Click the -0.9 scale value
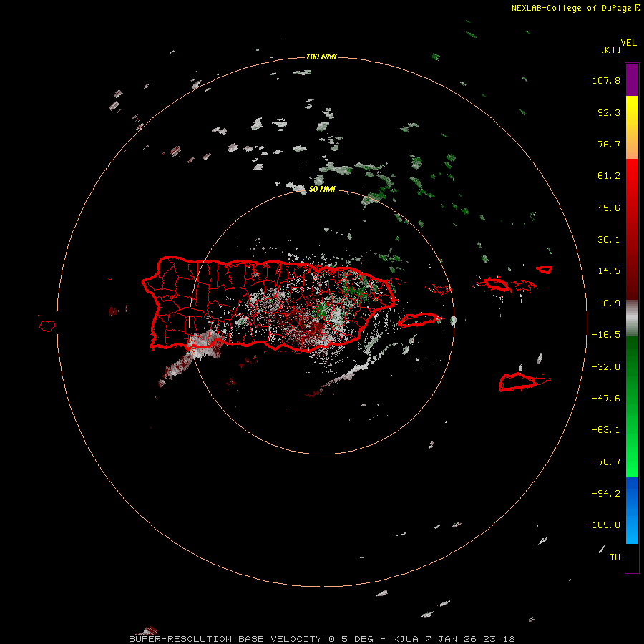Screen dimensions: 644x644 coord(609,303)
